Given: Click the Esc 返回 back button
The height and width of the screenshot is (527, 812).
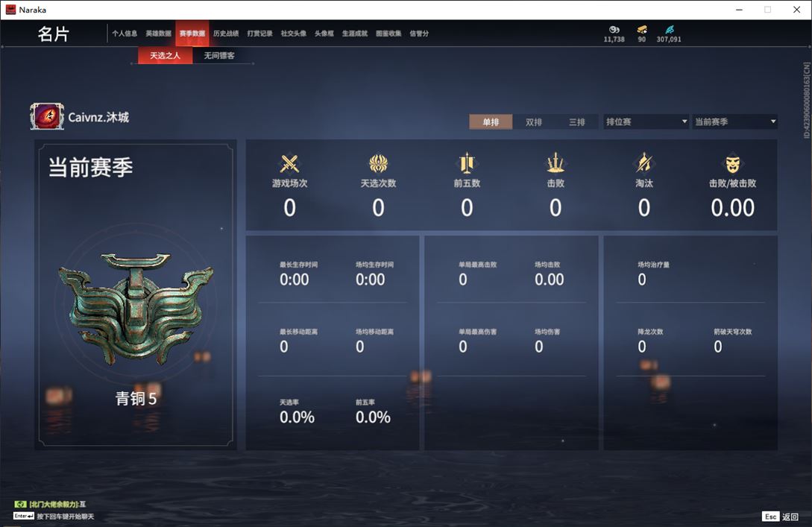Looking at the screenshot, I should coord(781,517).
